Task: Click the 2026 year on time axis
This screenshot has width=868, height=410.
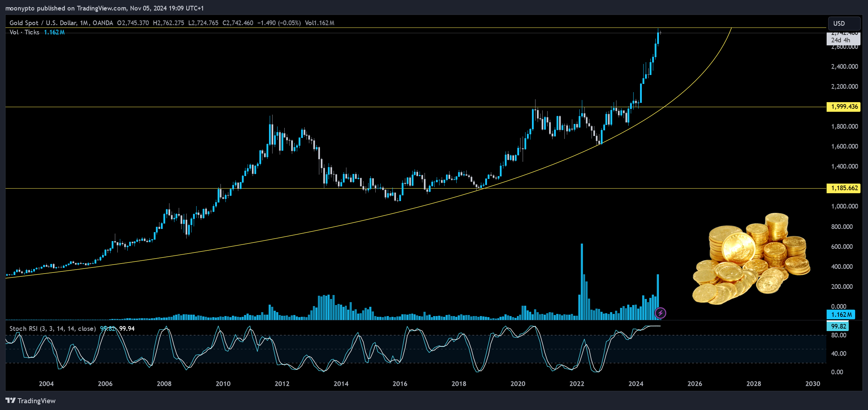Action: coord(695,384)
